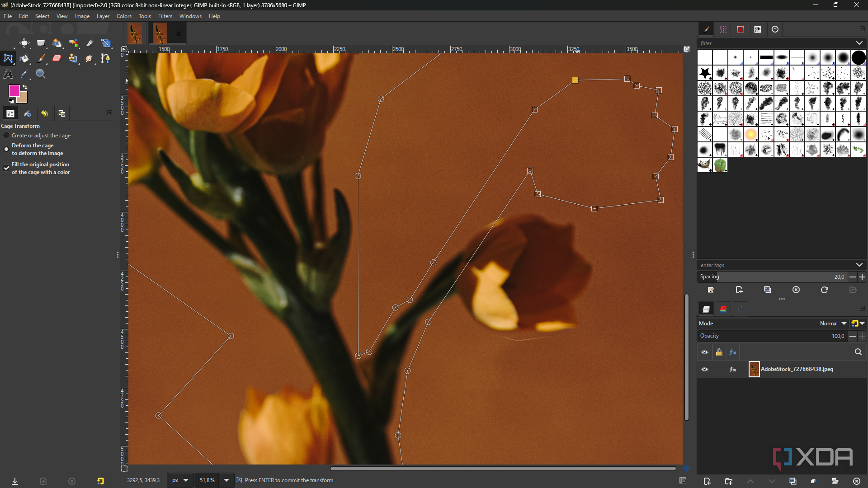Select the Move tool in toolbox
The height and width of the screenshot is (488, 868).
click(x=24, y=43)
